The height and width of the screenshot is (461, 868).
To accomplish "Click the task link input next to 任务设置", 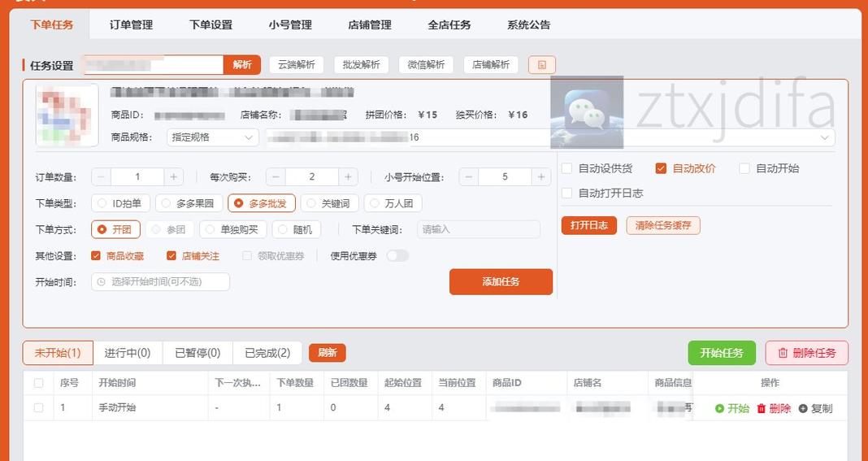I will point(152,65).
